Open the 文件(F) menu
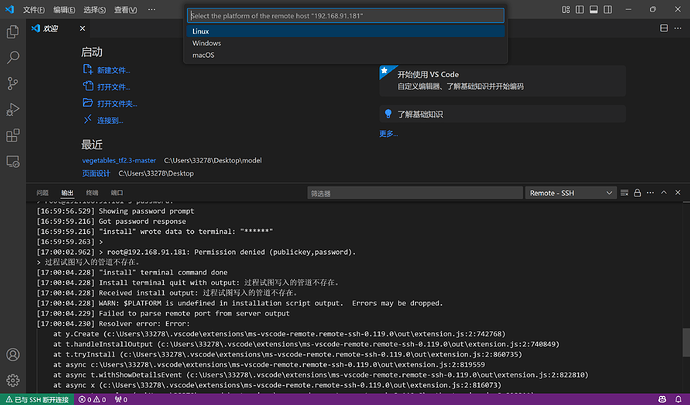The image size is (690, 405). (34, 10)
